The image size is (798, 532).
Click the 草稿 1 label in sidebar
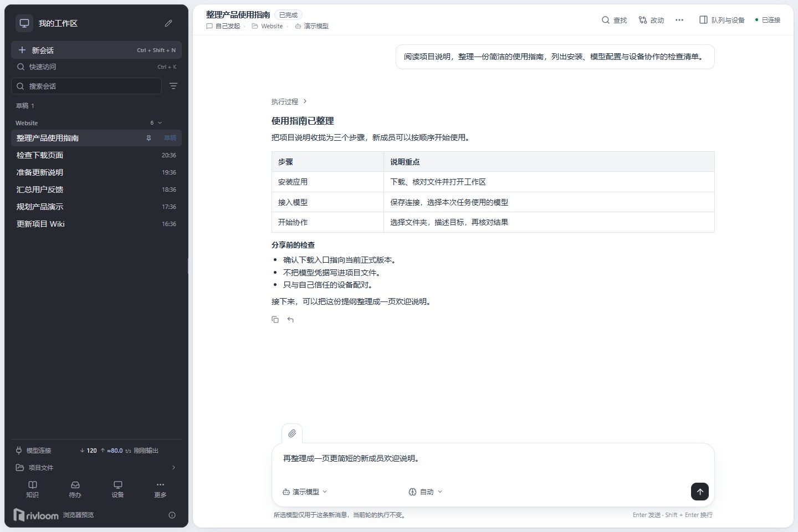25,106
